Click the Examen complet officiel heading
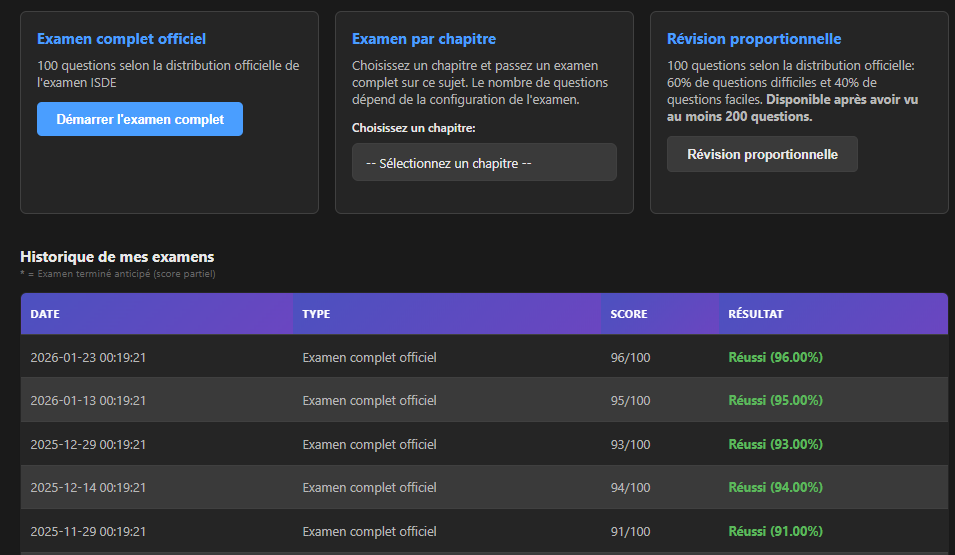The height and width of the screenshot is (555, 955). click(121, 39)
